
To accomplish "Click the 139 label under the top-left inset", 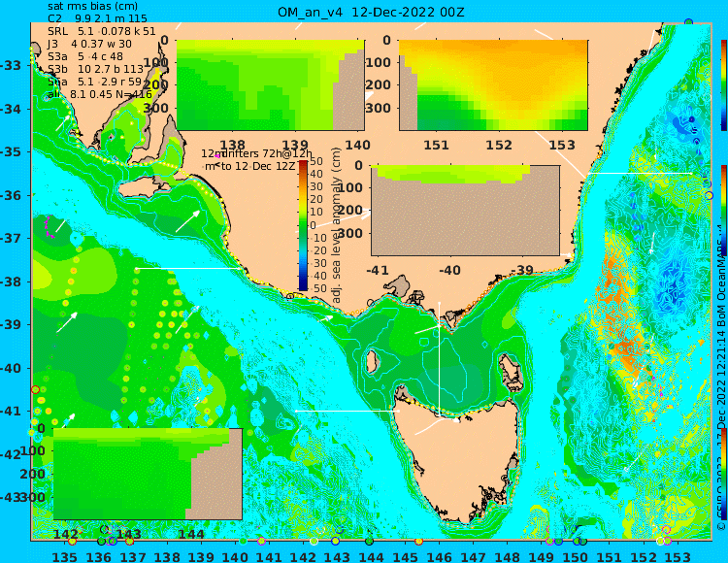I will click(x=296, y=145).
